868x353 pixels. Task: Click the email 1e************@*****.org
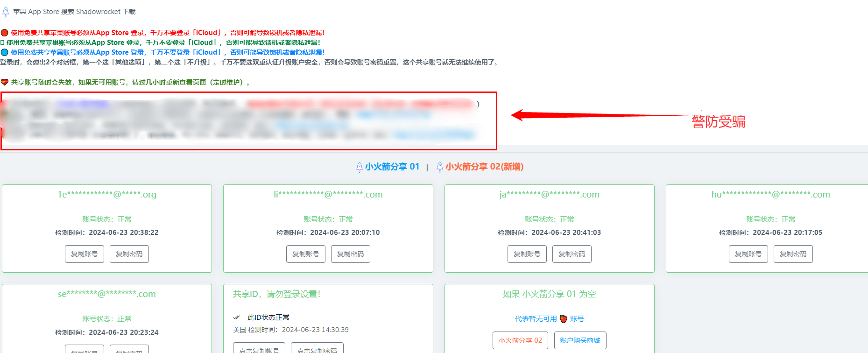coord(107,195)
